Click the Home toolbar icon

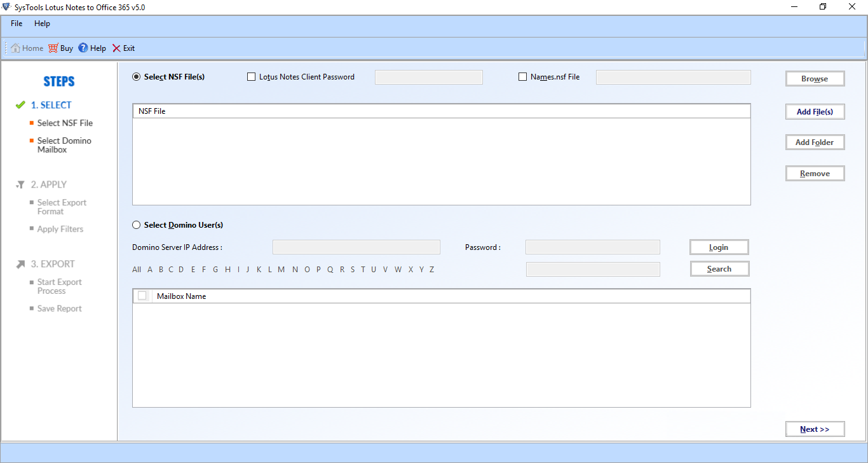[15, 48]
